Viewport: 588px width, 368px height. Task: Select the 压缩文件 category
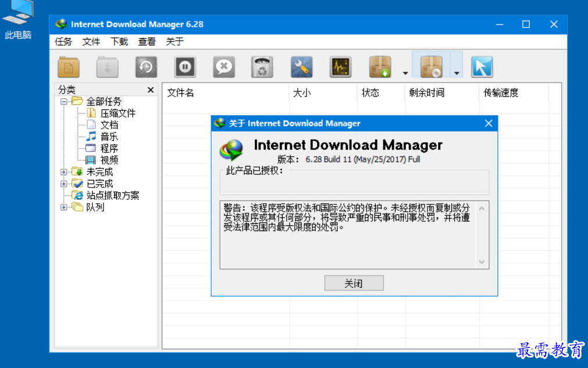[x=117, y=113]
